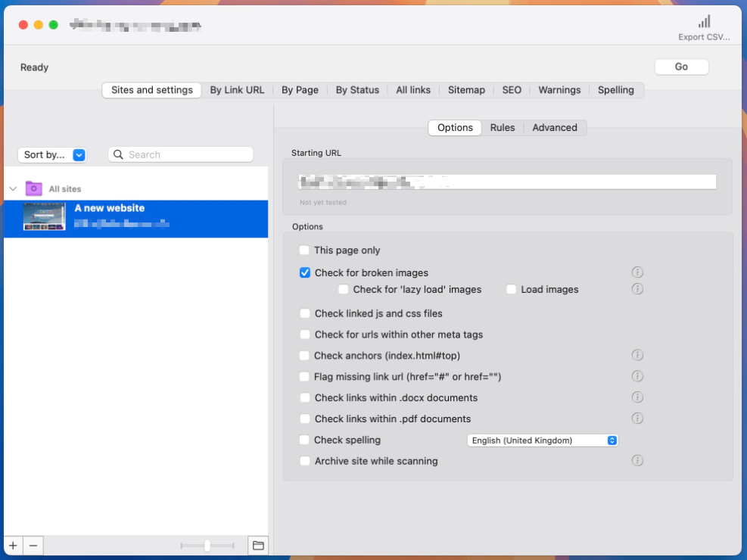Toggle the Check spelling checkbox
This screenshot has height=560, width=747.
(304, 440)
